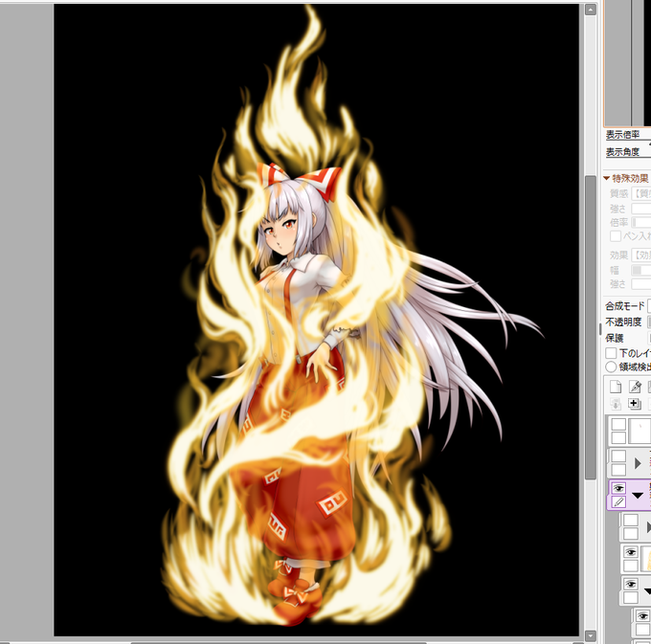Viewport: 651px width, 644px height.
Task: Open the 効果 effect dropdown
Action: 641,255
